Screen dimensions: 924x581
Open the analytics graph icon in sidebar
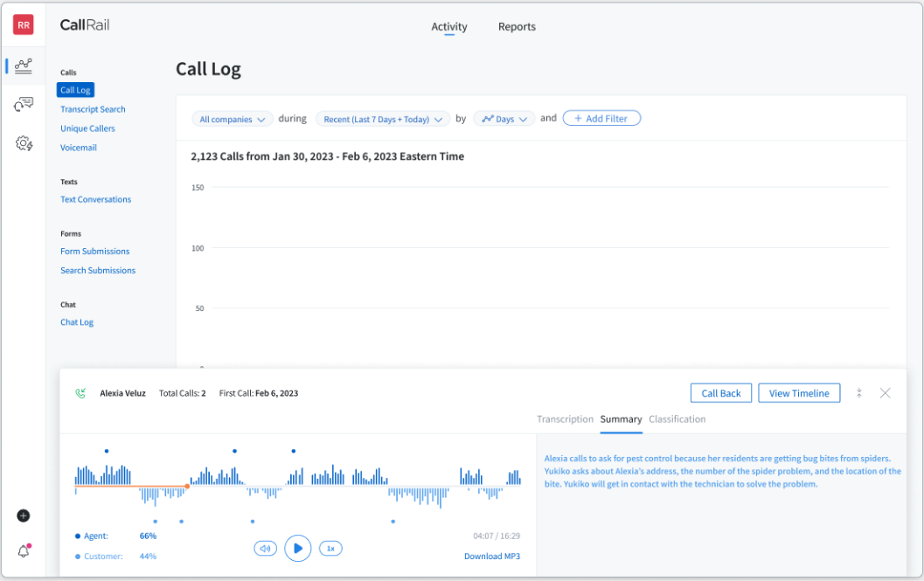24,66
